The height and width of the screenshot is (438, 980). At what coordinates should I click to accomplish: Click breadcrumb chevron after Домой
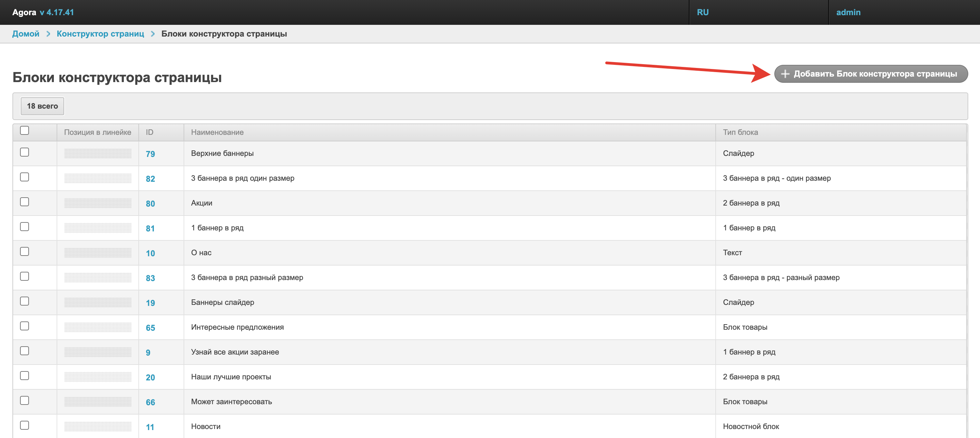[x=48, y=34]
